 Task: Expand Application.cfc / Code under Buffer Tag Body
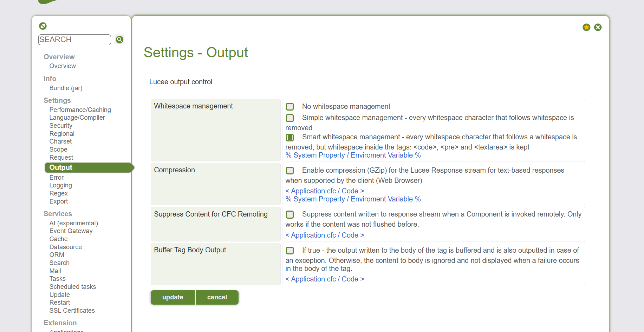coord(325,279)
